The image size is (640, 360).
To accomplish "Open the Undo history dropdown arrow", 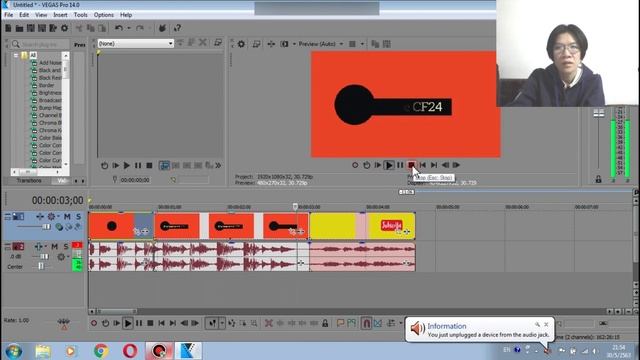I will tap(129, 28).
